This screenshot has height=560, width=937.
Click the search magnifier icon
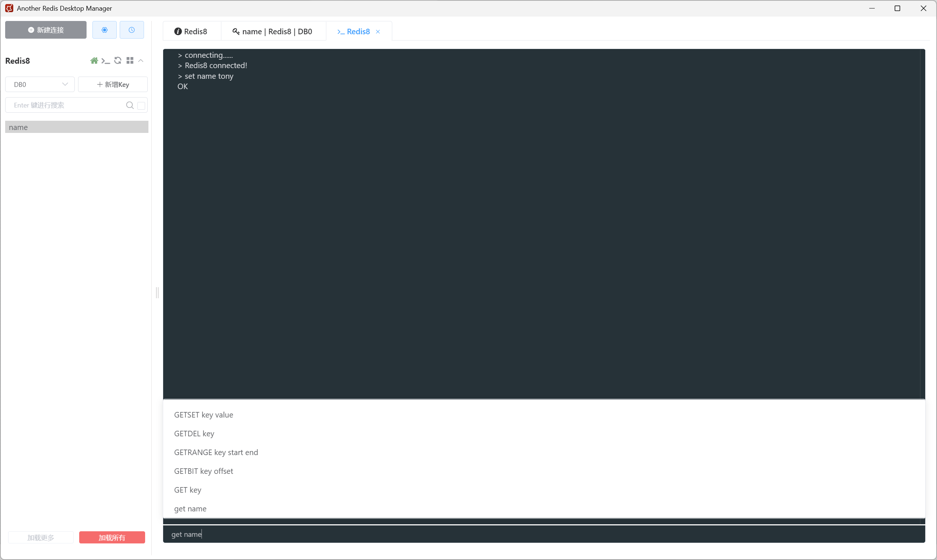(x=130, y=105)
